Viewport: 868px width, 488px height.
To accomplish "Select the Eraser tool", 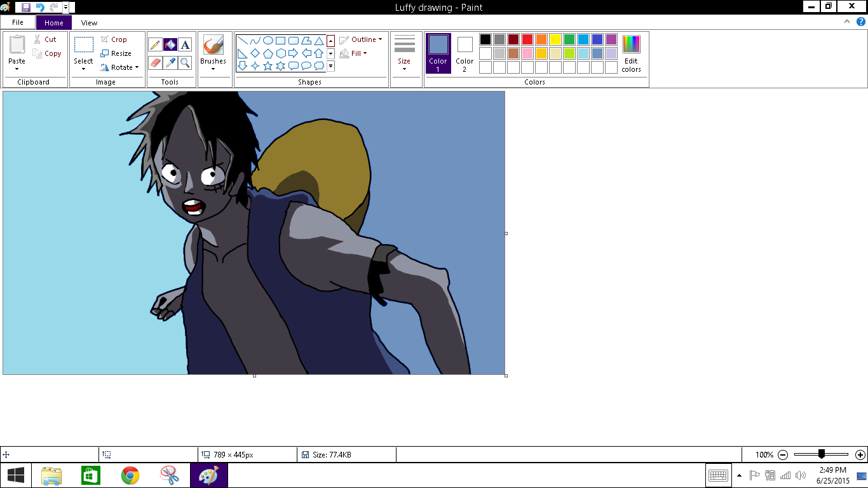I will [155, 62].
